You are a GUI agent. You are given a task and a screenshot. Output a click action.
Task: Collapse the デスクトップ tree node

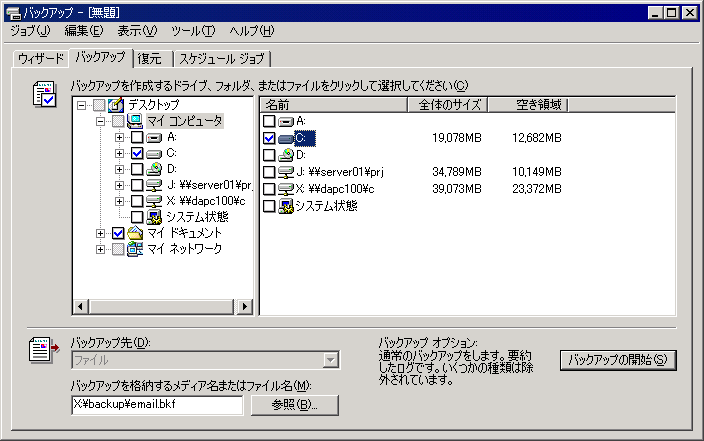click(81, 106)
